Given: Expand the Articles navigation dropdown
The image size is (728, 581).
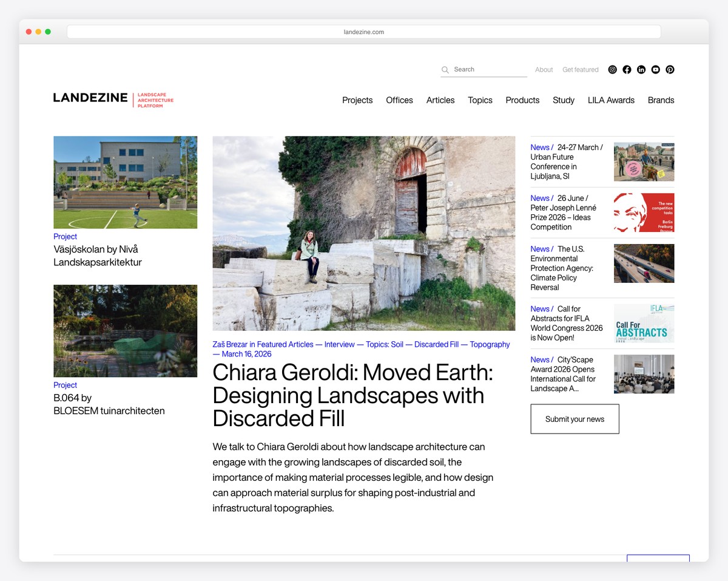Looking at the screenshot, I should [x=440, y=100].
